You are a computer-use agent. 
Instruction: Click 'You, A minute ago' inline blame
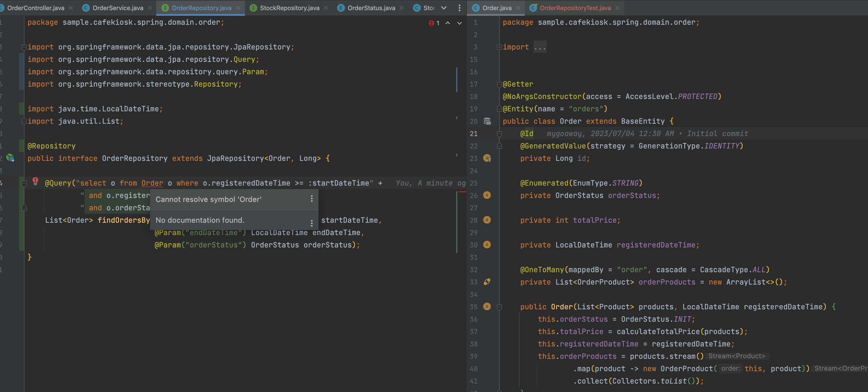(431, 183)
